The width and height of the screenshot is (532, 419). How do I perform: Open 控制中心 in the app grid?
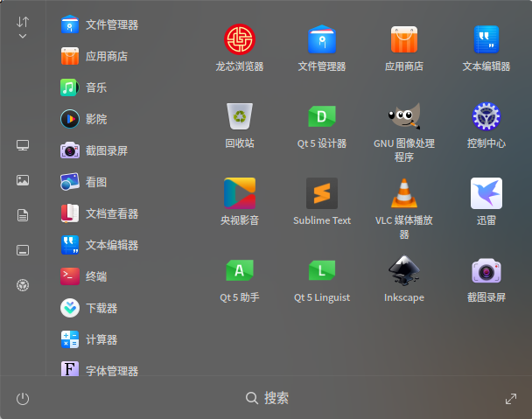[x=486, y=125]
